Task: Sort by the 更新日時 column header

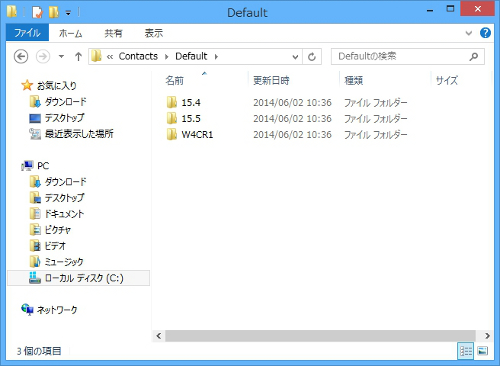Action: coord(271,80)
